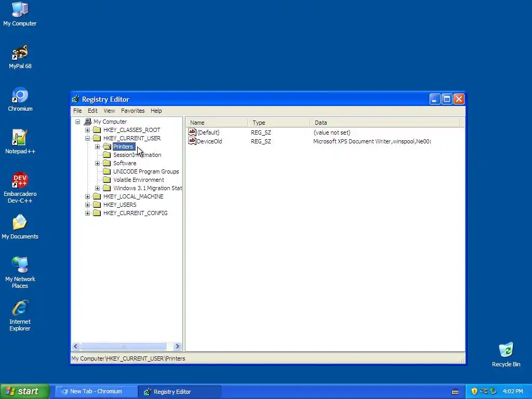Image resolution: width=532 pixels, height=399 pixels.
Task: Open the File menu
Action: (x=77, y=111)
